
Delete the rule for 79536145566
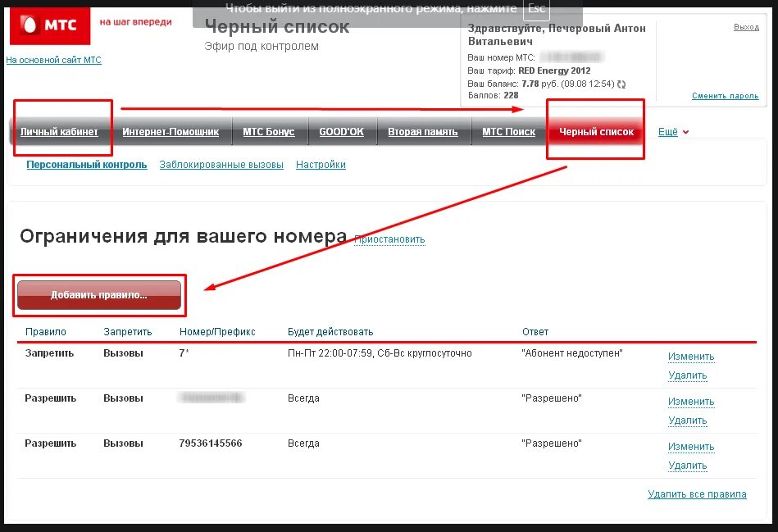tap(688, 466)
